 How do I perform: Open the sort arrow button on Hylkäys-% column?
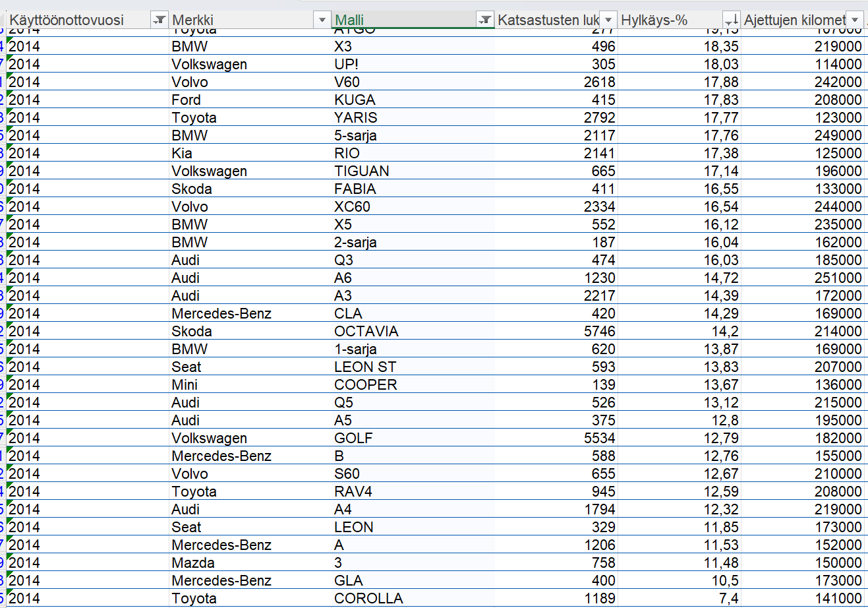pyautogui.click(x=731, y=20)
